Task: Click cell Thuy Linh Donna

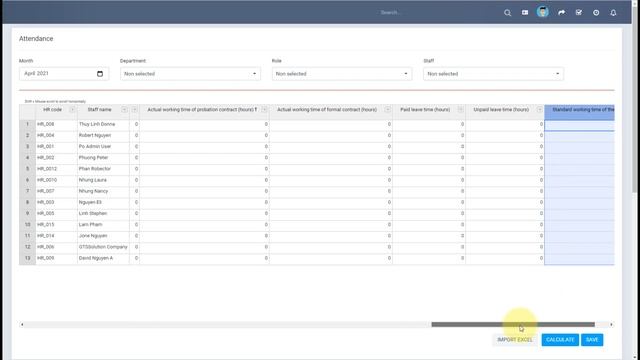Action: coord(103,124)
